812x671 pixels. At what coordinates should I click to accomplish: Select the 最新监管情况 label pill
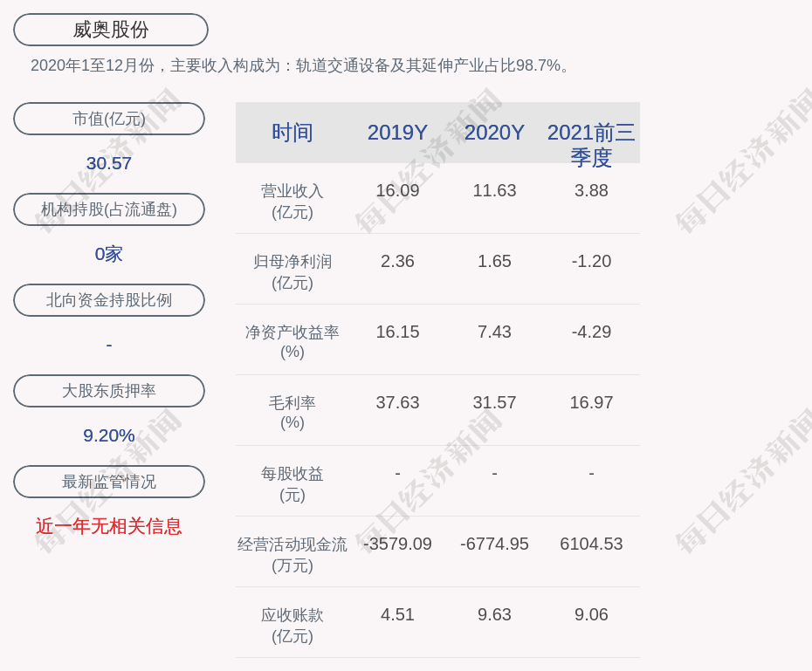(x=109, y=482)
